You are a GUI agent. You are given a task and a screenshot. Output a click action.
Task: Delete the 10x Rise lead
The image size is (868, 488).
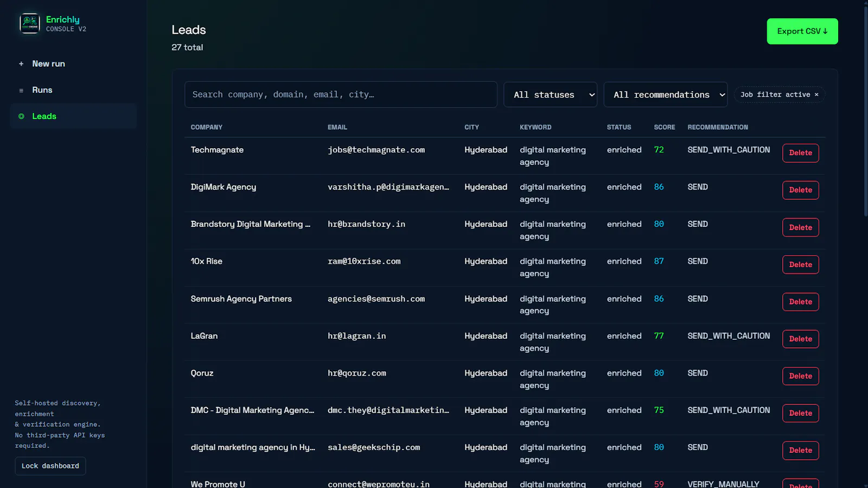(x=801, y=264)
